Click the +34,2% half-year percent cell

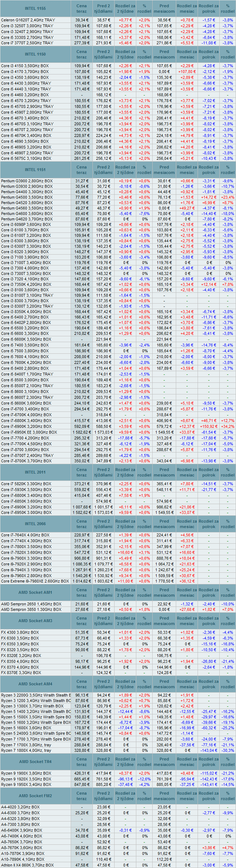(228, 426)
